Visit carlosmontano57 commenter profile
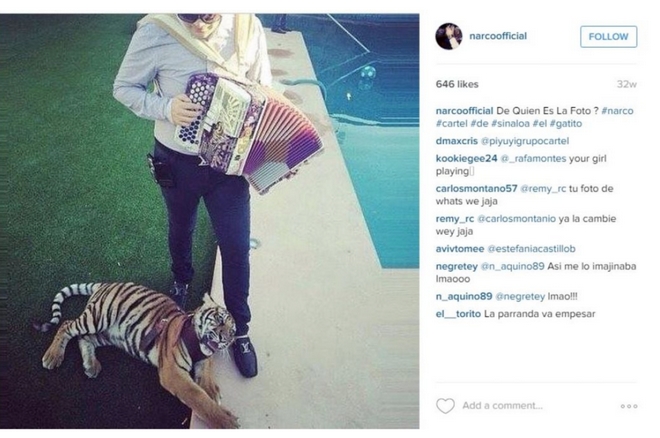This screenshot has width=660, height=438. point(476,188)
